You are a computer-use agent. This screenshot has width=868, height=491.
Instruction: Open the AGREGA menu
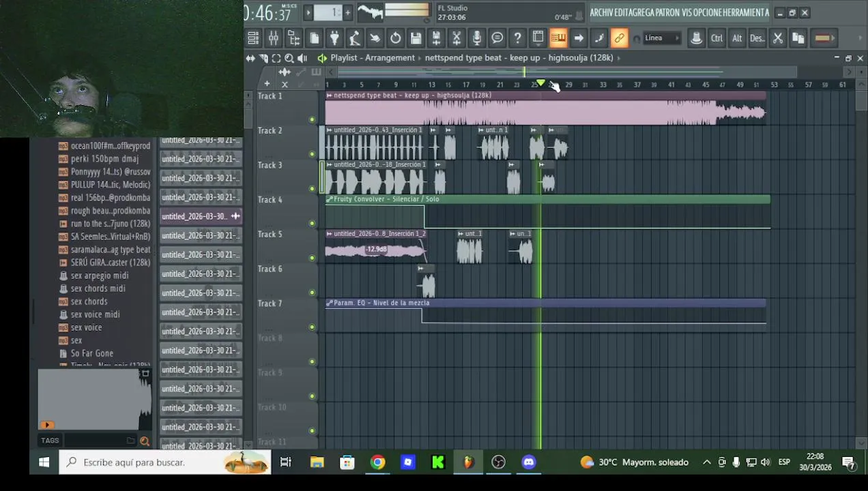point(643,12)
